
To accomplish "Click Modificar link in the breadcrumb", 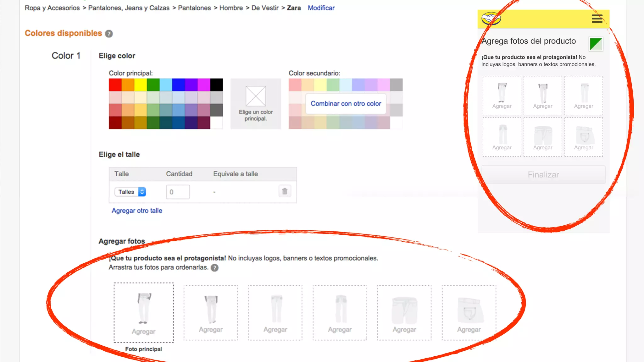I will coord(321,8).
